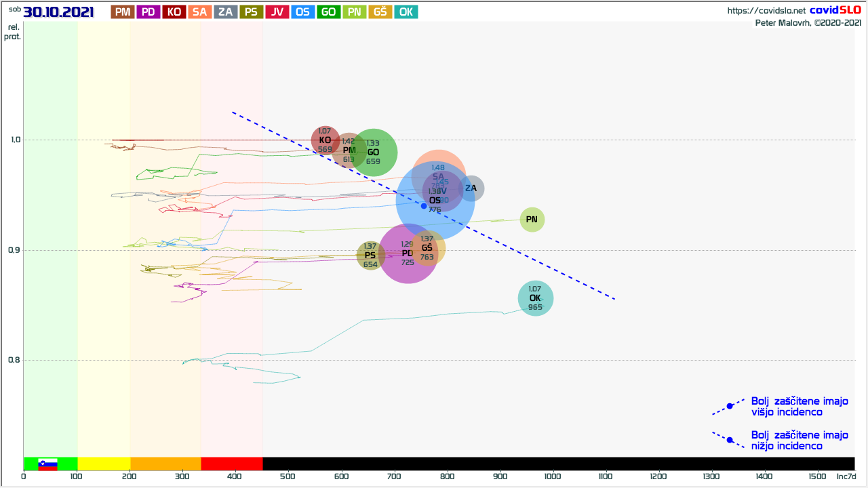Select the PS region bubble

(x=370, y=256)
